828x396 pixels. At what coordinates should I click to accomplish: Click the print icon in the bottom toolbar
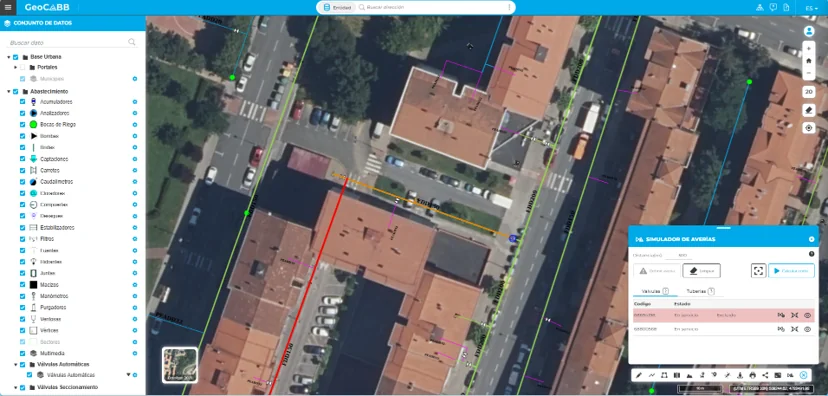point(752,375)
